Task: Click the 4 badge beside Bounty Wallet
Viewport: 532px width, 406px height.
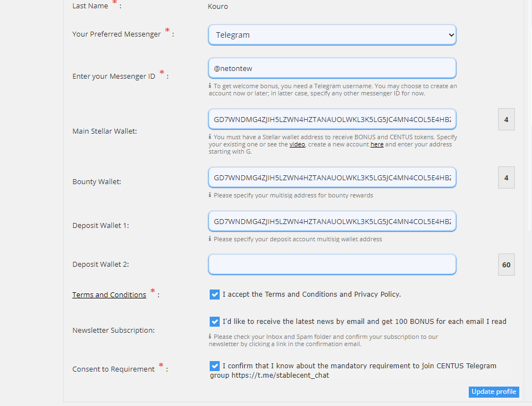Action: coord(506,177)
